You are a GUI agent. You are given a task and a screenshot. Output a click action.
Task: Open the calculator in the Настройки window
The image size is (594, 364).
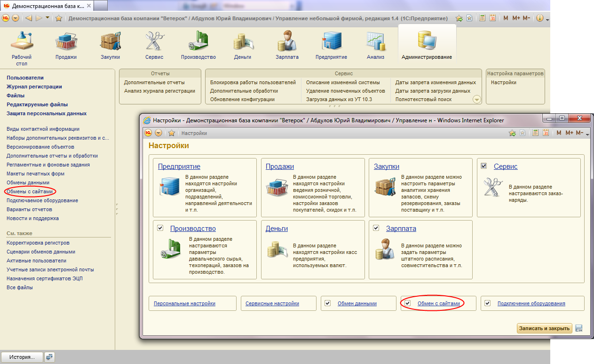536,133
